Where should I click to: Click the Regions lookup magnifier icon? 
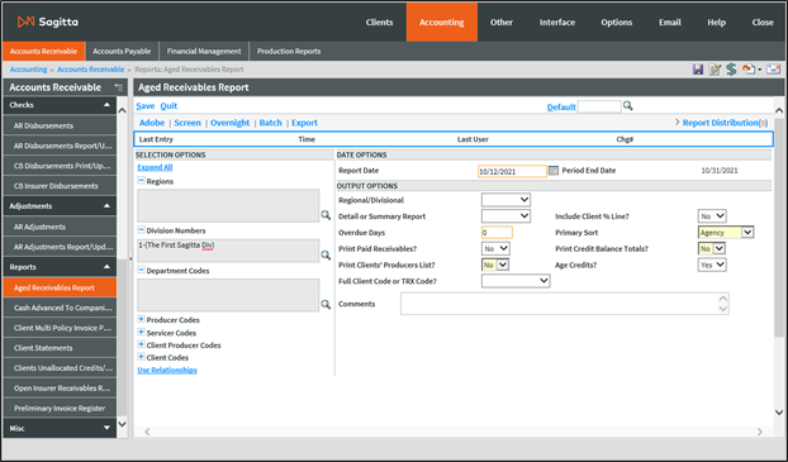pos(325,215)
